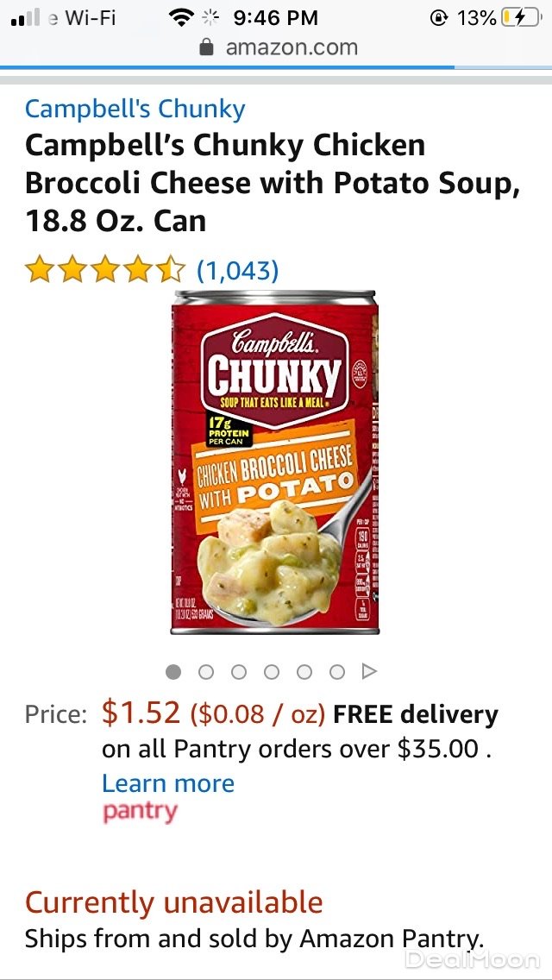Click the Learn more link

[168, 783]
